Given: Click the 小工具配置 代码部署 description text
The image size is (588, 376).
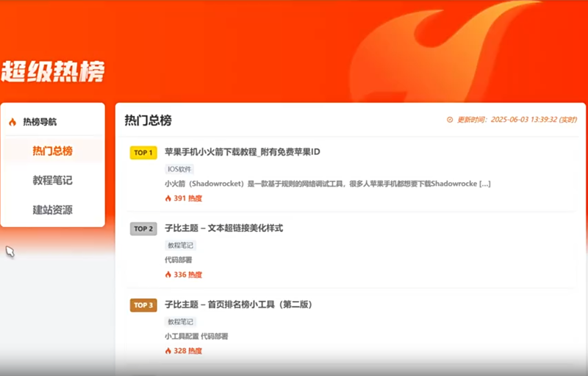Looking at the screenshot, I should click(196, 336).
